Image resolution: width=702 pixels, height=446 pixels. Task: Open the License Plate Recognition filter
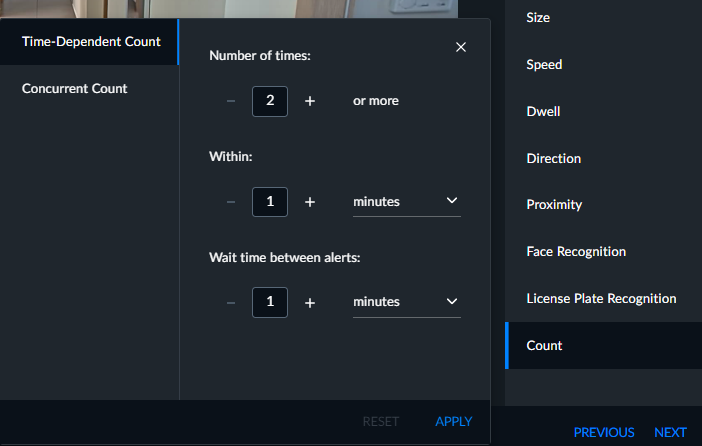pyautogui.click(x=604, y=299)
